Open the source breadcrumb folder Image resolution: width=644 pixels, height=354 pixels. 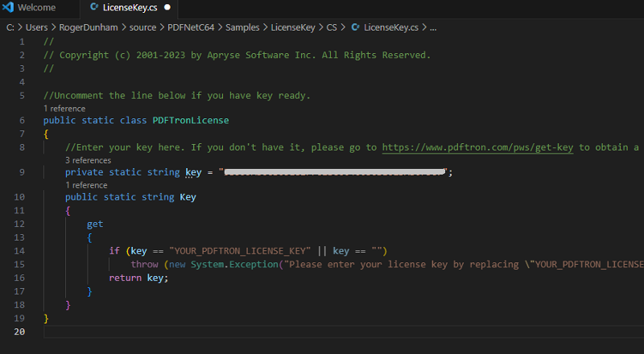pyautogui.click(x=142, y=27)
